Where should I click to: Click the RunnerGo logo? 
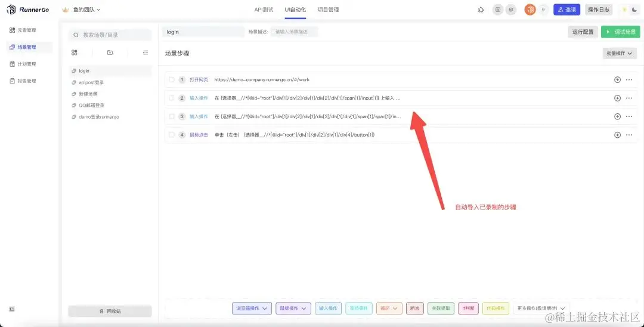tap(28, 10)
